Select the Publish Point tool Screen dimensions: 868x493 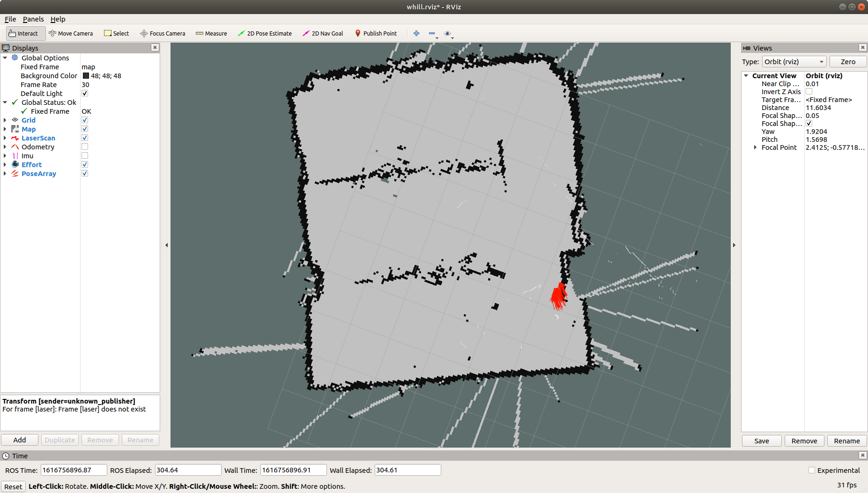[376, 33]
